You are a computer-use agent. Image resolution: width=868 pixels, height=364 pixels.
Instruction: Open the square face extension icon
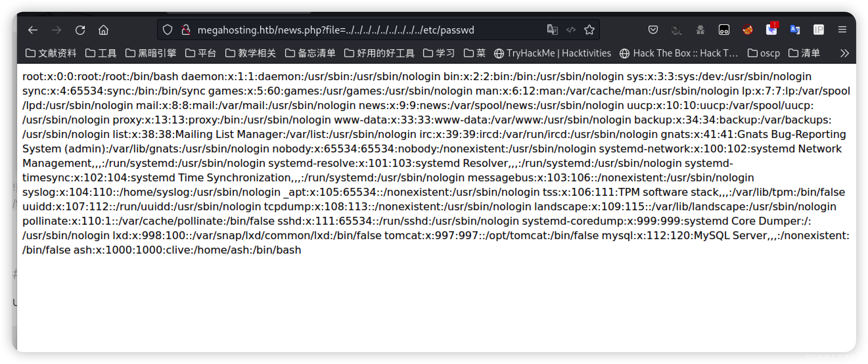pos(724,30)
